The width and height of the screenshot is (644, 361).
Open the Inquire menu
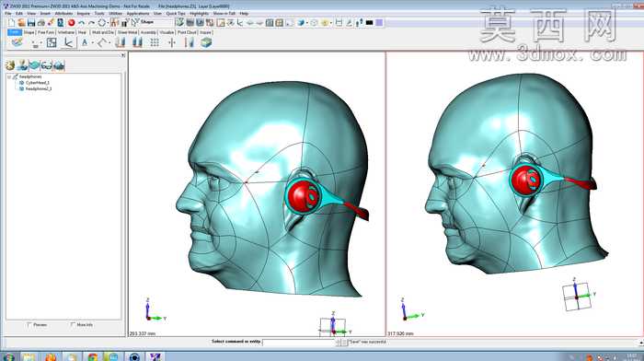[84, 14]
